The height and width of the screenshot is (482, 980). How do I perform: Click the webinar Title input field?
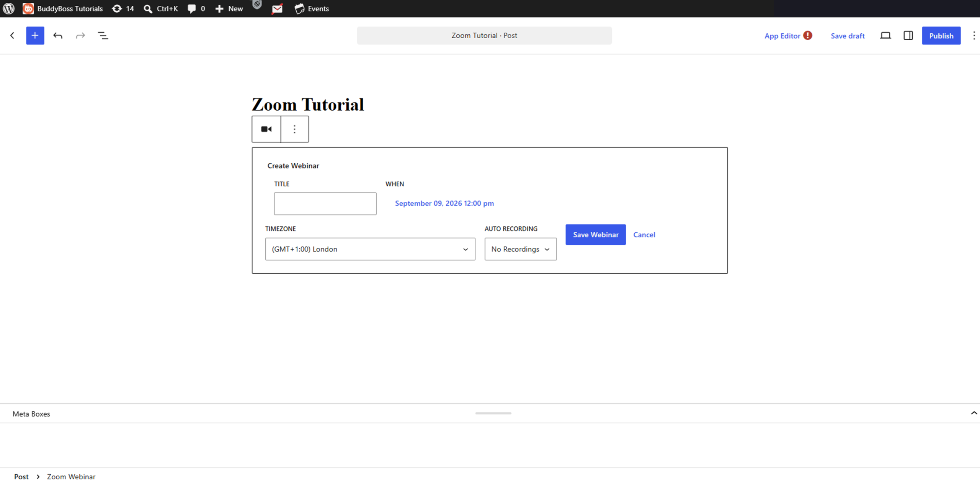pos(325,204)
